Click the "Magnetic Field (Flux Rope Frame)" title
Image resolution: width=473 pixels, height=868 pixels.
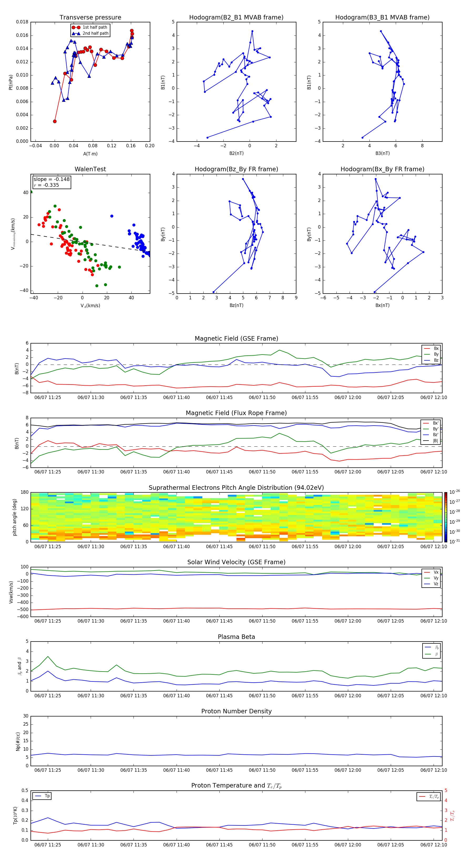236,413
